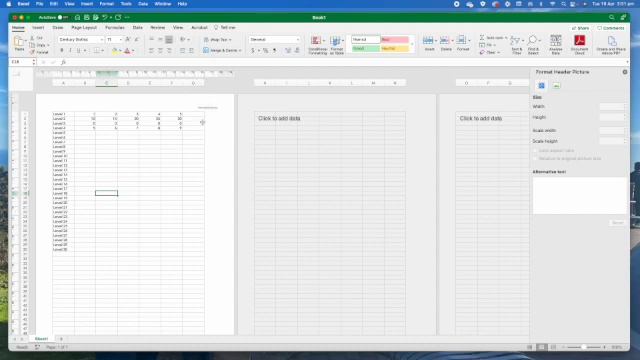Apply the Bad cell style swatch

coord(394,40)
